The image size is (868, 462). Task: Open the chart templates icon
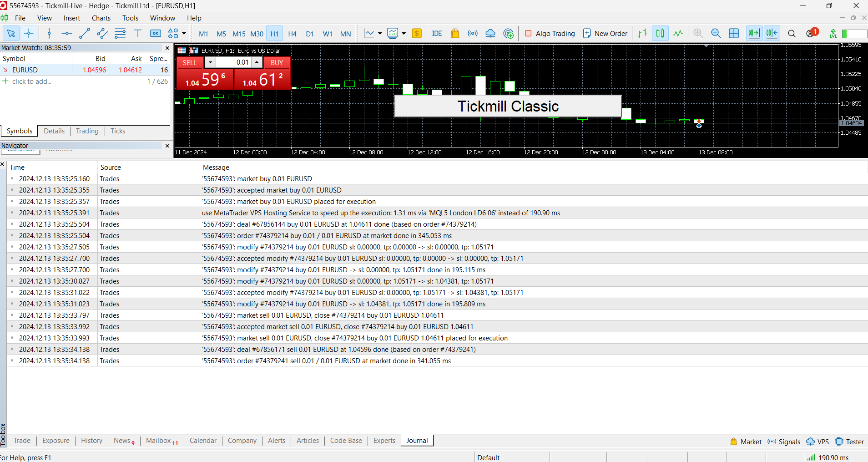coord(393,33)
